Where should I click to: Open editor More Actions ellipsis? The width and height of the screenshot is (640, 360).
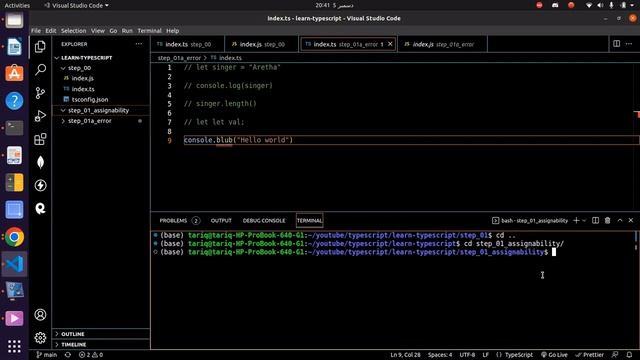(x=629, y=44)
